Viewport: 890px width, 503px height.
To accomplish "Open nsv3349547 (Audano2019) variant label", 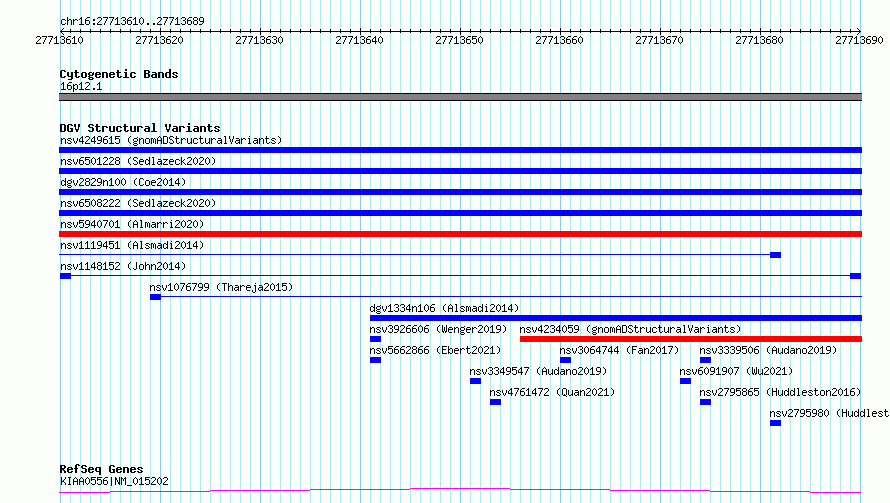I will click(x=538, y=371).
